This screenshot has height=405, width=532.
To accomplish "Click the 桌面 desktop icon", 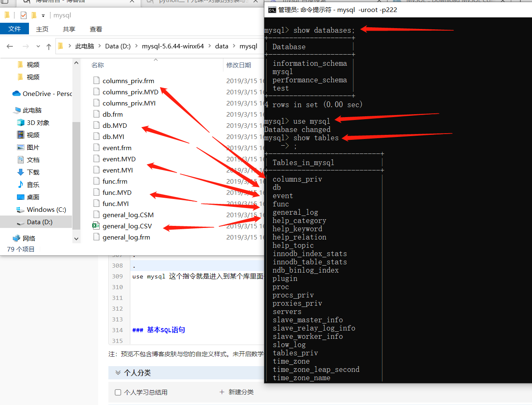I will [21, 197].
